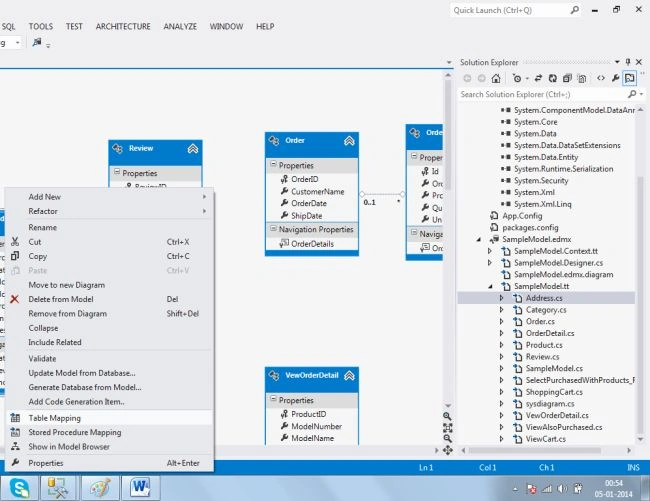Collapse the Review entity with chevron icon

tap(193, 149)
